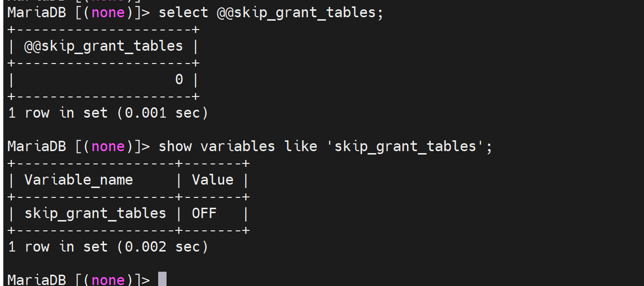This screenshot has height=286, width=644.
Task: Click 'MariaDB' in the bottom empty prompt
Action: click(x=37, y=280)
